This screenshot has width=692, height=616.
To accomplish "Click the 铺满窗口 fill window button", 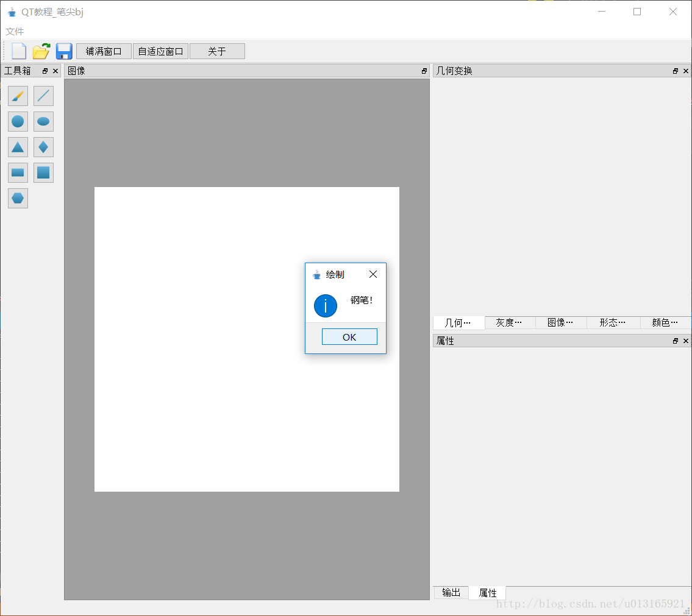I will pyautogui.click(x=104, y=51).
